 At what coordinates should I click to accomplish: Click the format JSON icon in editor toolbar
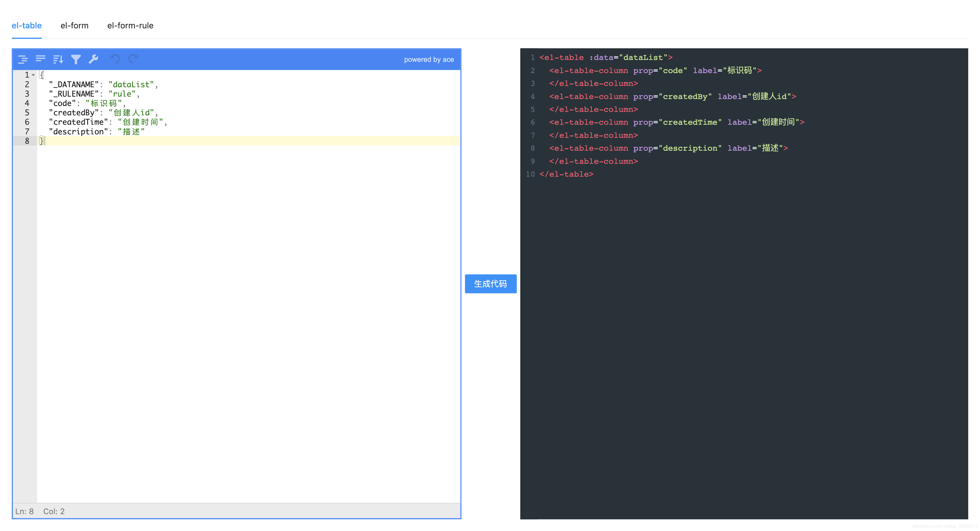(x=23, y=59)
